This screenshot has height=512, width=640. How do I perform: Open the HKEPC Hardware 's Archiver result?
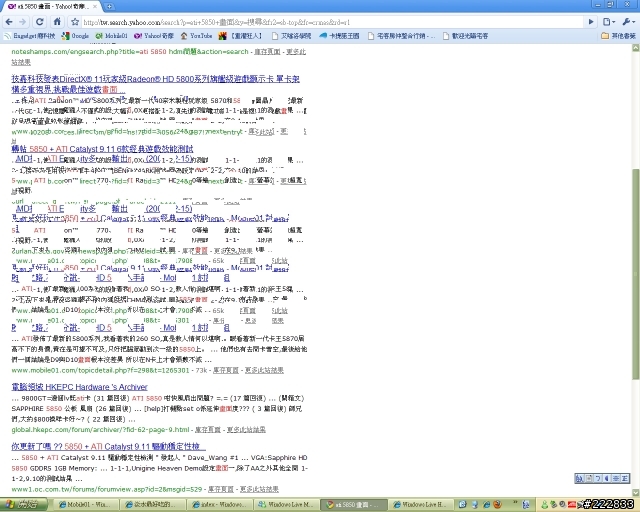point(80,387)
